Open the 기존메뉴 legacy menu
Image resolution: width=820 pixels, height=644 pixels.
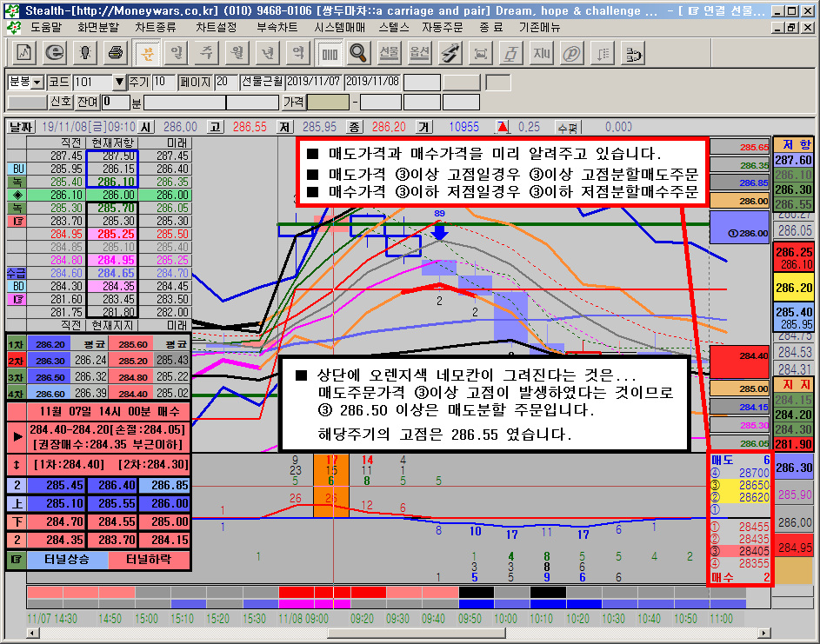click(x=540, y=28)
